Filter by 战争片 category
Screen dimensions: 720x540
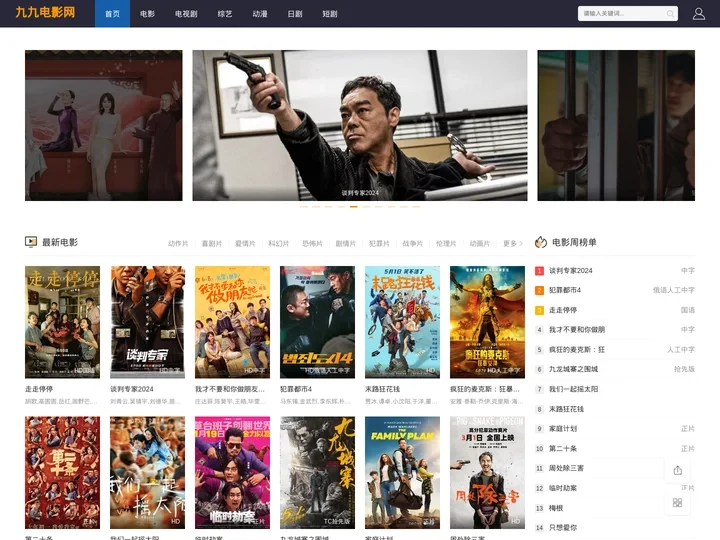point(413,243)
